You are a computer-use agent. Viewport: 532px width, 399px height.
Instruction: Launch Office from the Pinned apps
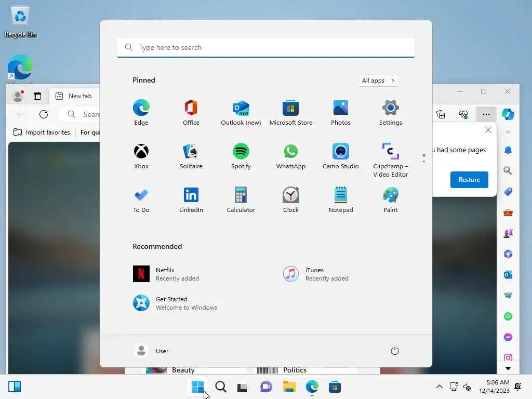[191, 113]
